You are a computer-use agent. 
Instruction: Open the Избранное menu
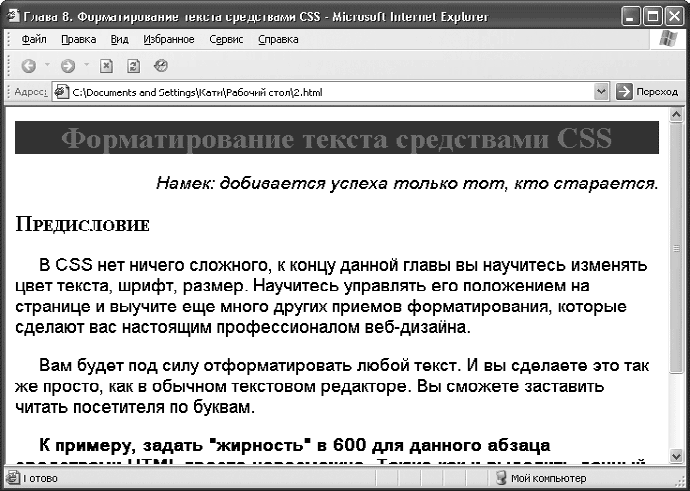click(x=168, y=40)
